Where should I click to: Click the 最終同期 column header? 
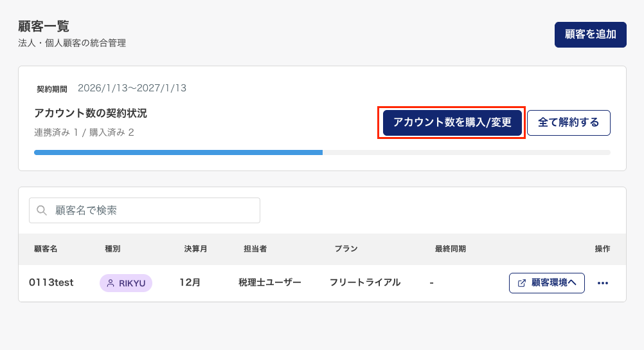(450, 249)
